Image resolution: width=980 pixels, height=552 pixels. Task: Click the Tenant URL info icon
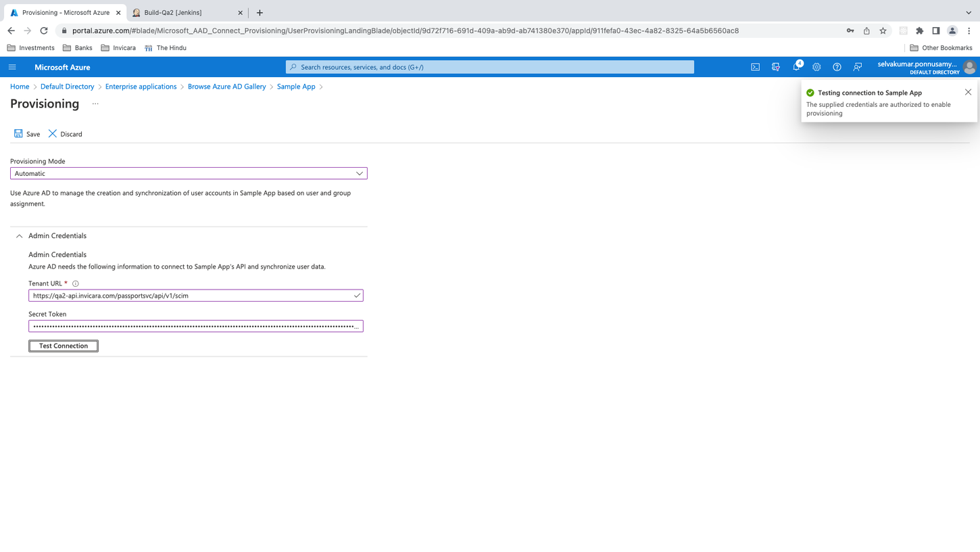coord(76,284)
